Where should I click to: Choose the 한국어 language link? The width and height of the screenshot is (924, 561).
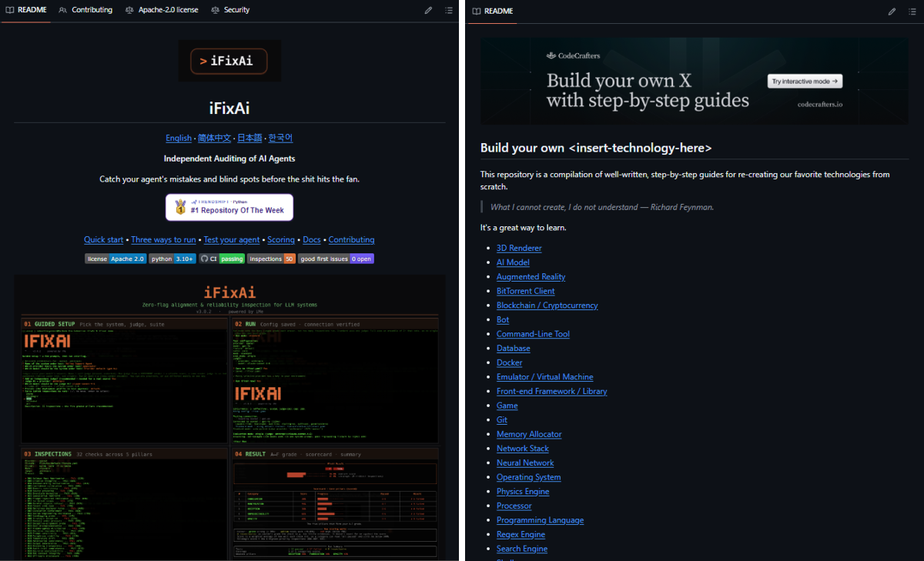(x=280, y=138)
